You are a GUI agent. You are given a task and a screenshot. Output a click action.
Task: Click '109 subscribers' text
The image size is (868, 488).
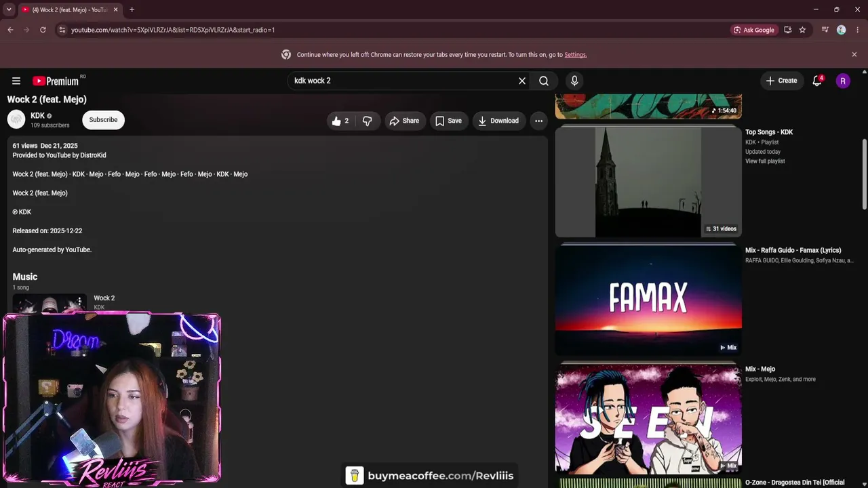point(50,125)
